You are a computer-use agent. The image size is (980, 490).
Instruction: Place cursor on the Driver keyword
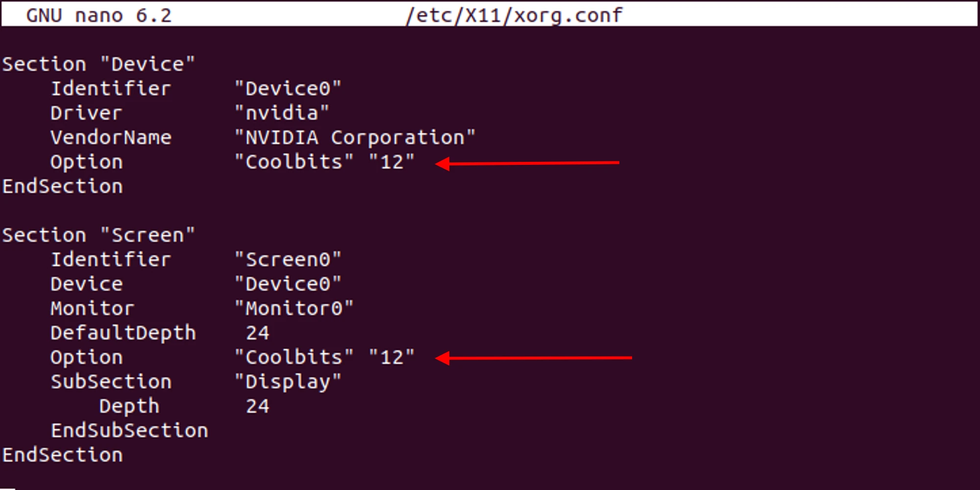(x=86, y=113)
